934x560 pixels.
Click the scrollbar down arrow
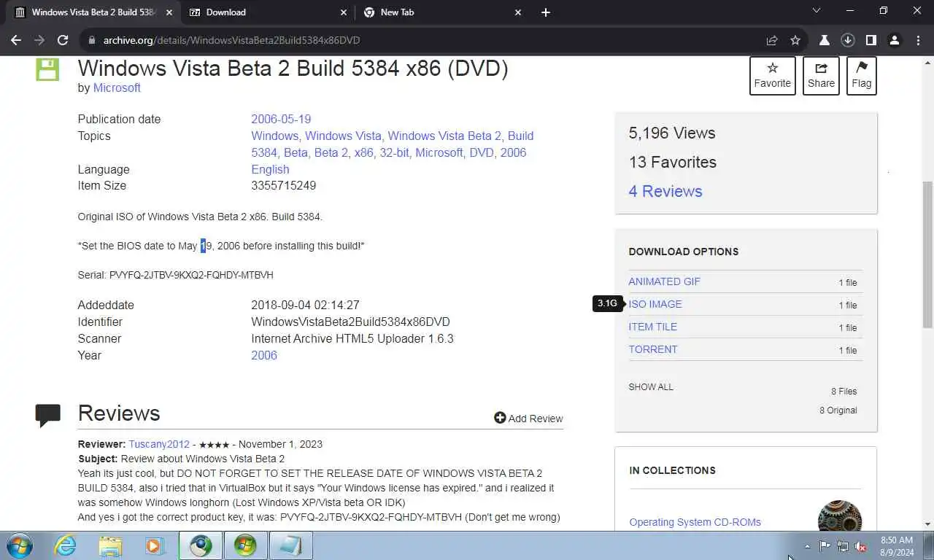point(927,524)
